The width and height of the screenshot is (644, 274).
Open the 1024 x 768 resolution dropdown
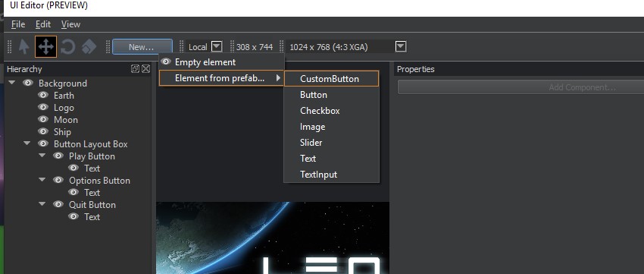[401, 46]
